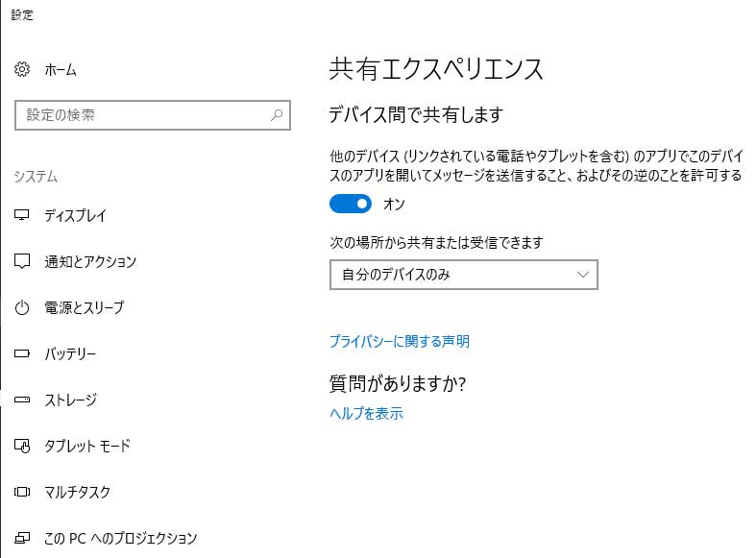The image size is (756, 558).
Task: Select 通知とアクション in the sidebar
Action: tap(90, 261)
